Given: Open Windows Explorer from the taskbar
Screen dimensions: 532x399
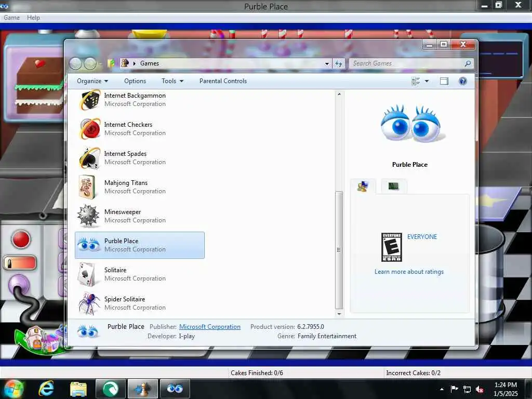Looking at the screenshot, I should [78, 389].
